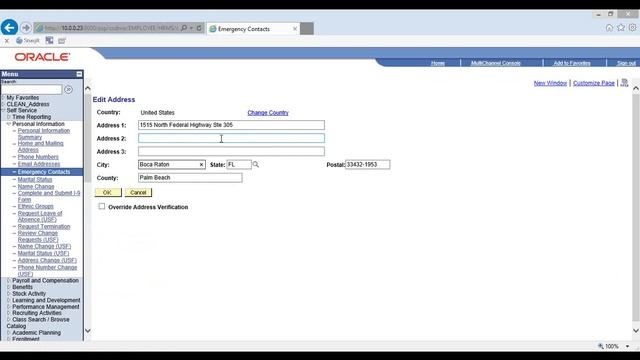Click the menu Search input box

31,89
